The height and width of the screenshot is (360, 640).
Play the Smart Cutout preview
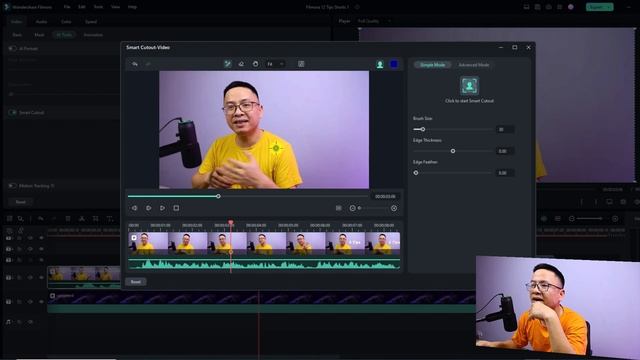pyautogui.click(x=162, y=208)
